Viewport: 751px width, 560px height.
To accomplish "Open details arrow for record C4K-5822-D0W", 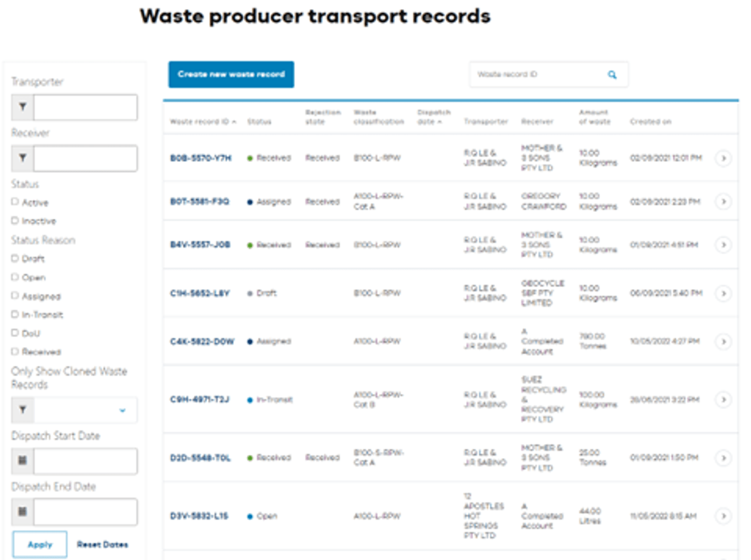I will pyautogui.click(x=723, y=342).
